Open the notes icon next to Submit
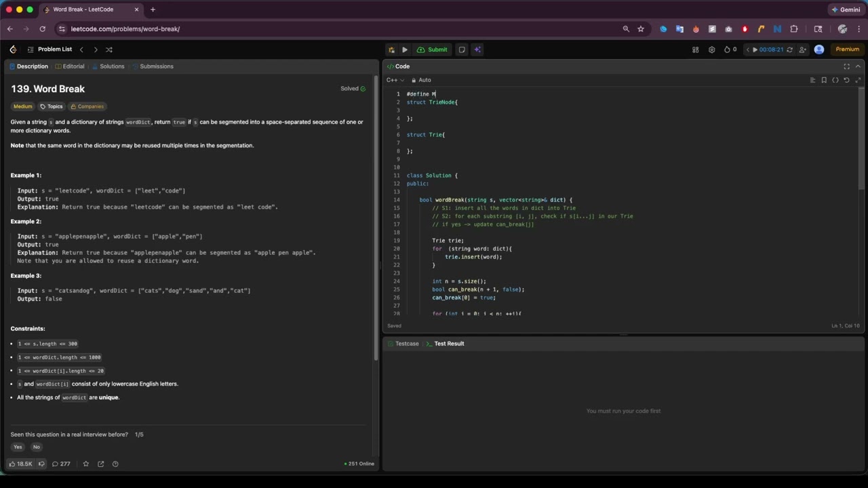This screenshot has height=488, width=868. (x=462, y=49)
